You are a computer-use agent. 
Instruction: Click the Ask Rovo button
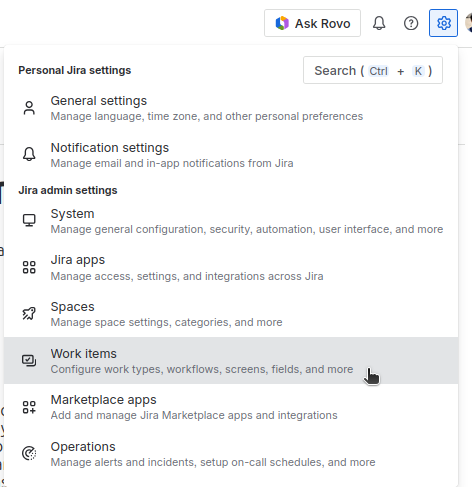[312, 23]
